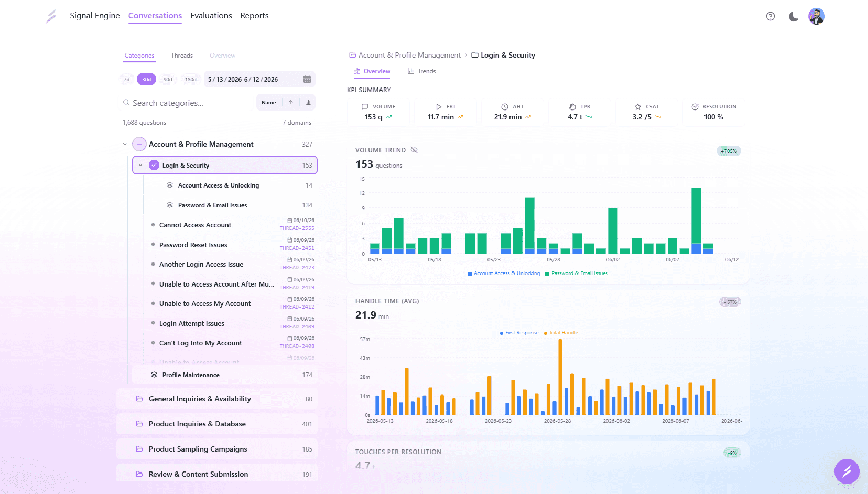Expand General Inquiries & Availability domain

[x=217, y=399]
